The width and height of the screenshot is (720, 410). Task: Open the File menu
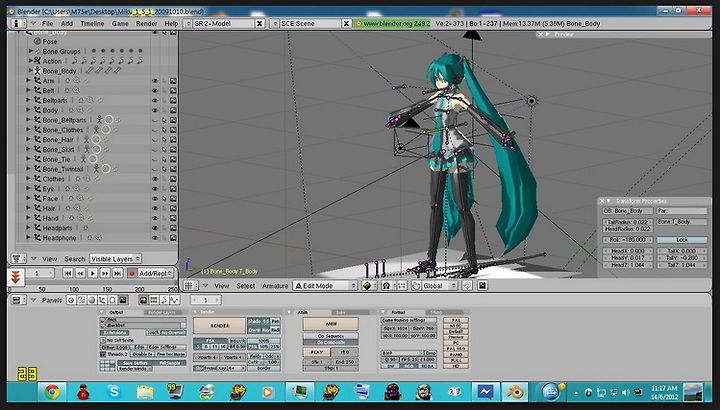[x=47, y=23]
